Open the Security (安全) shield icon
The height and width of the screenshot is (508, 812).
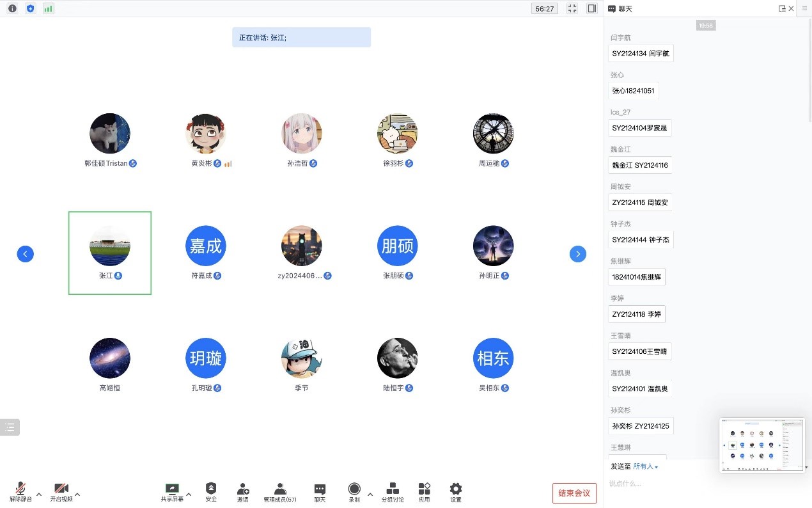tap(211, 489)
